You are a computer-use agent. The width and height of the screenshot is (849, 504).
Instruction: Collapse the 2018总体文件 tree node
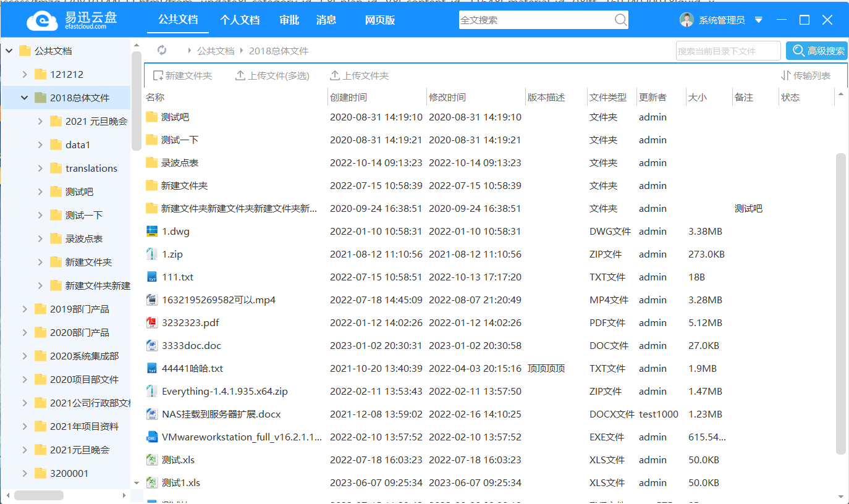tap(24, 97)
